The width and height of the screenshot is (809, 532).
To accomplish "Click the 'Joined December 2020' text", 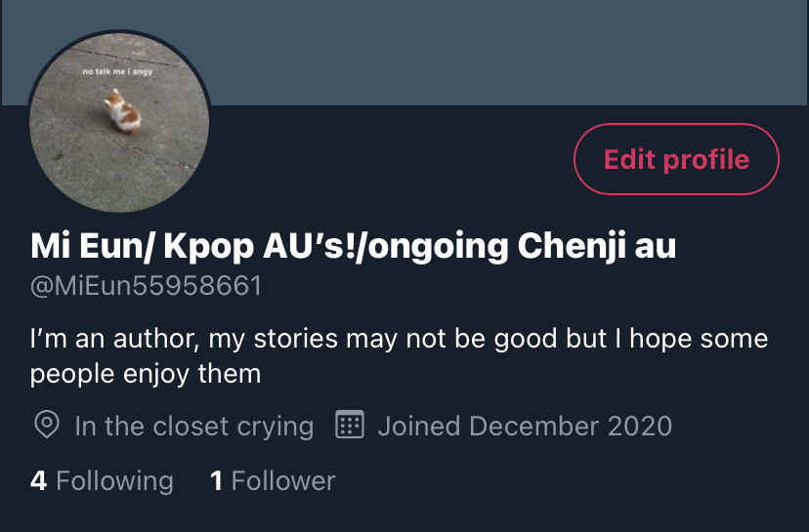I will click(x=525, y=426).
